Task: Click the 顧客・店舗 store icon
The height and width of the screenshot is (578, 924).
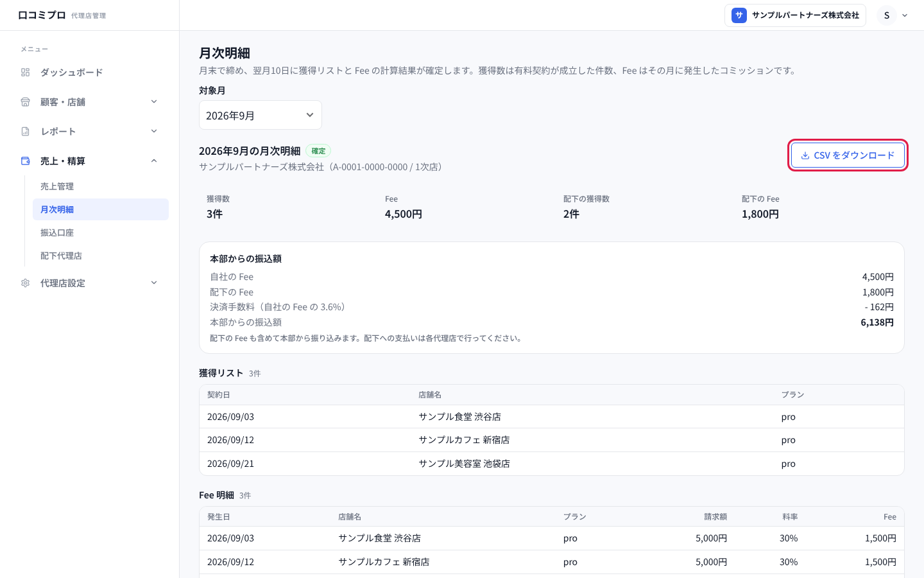Action: 25,102
